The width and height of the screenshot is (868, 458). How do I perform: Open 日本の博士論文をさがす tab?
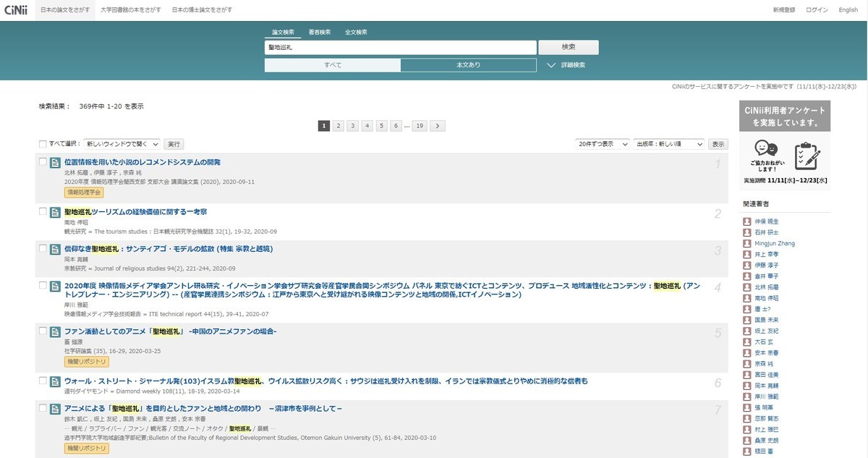coord(203,10)
